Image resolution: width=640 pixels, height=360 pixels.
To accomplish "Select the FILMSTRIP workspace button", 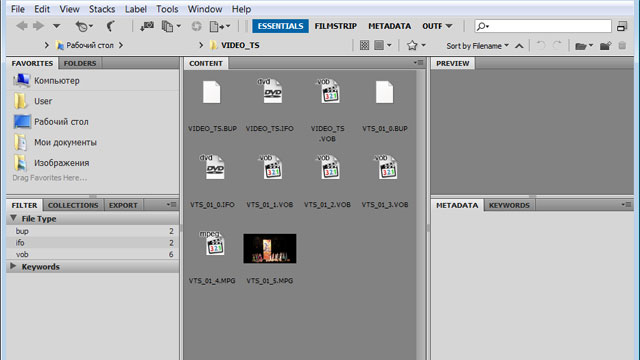I will 336,26.
